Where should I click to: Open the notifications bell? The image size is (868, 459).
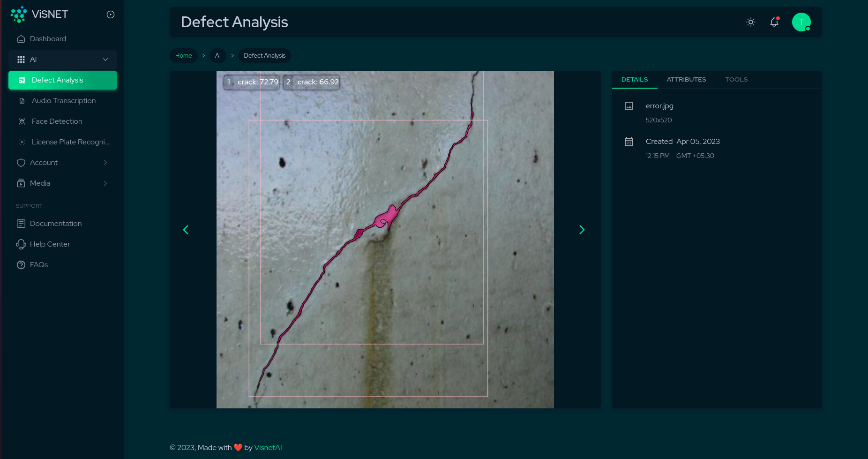coord(774,22)
